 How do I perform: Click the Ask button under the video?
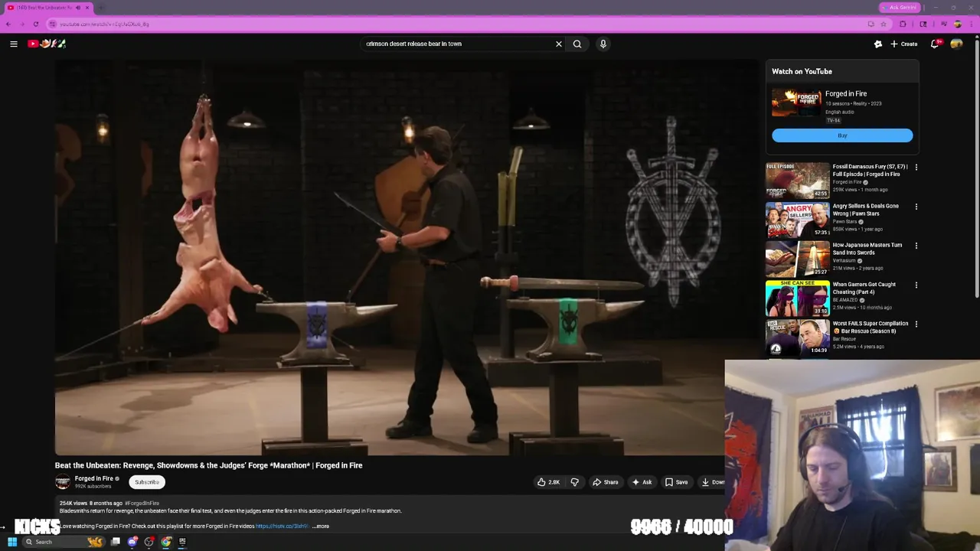click(x=642, y=482)
